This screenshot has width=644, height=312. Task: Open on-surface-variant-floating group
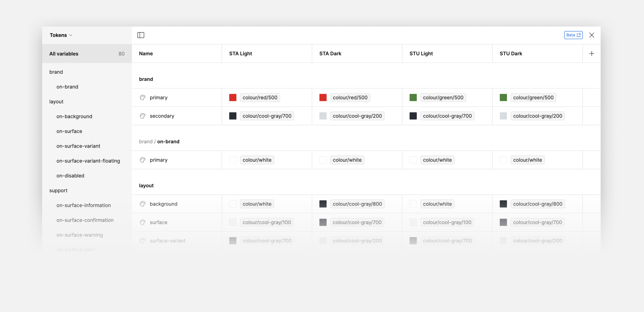[88, 161]
